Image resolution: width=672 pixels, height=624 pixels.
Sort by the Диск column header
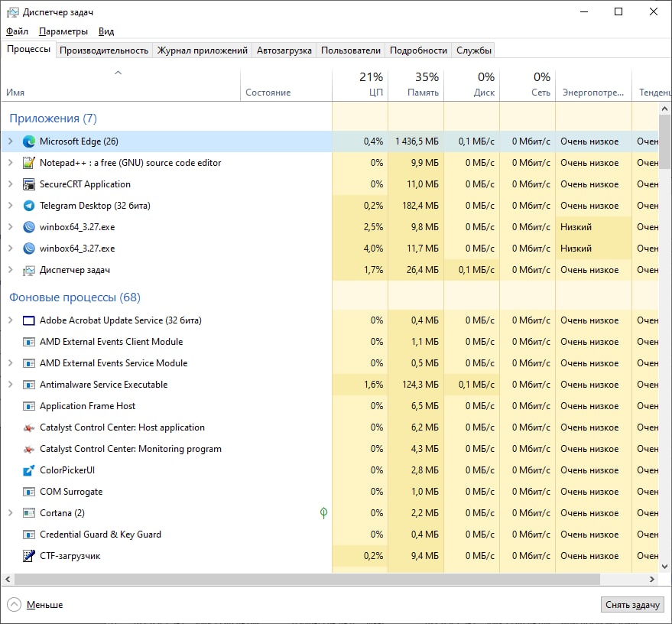[472, 86]
